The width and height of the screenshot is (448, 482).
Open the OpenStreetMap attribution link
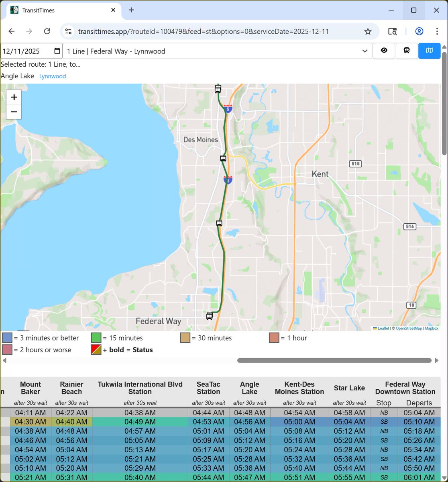coord(409,328)
